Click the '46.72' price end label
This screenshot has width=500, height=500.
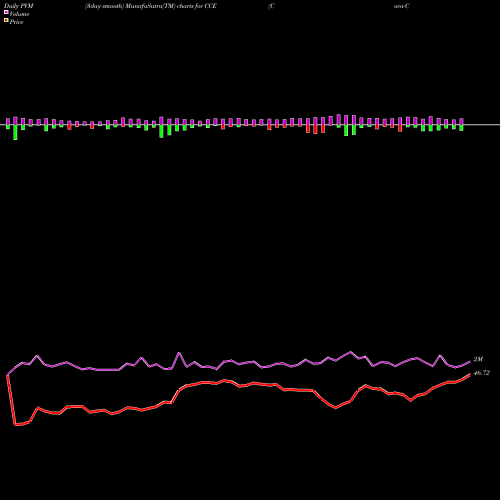[x=482, y=373]
